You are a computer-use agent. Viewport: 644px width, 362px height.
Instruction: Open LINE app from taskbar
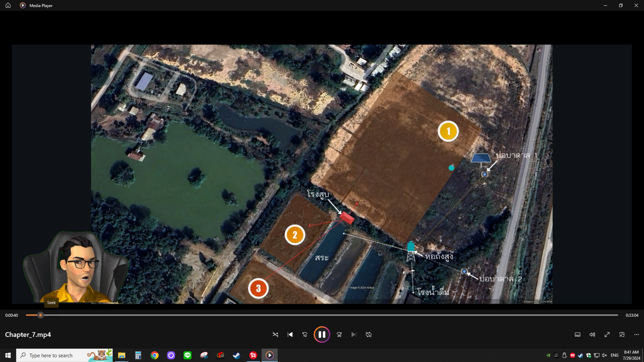pyautogui.click(x=187, y=355)
